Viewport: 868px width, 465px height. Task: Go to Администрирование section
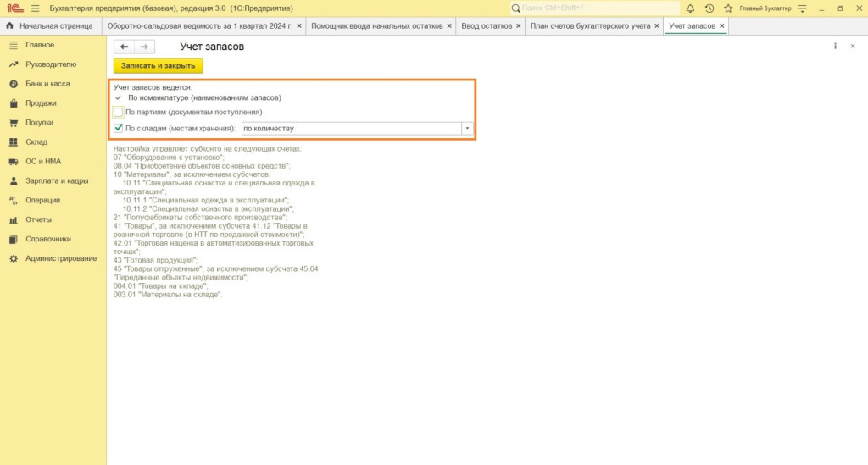[61, 258]
